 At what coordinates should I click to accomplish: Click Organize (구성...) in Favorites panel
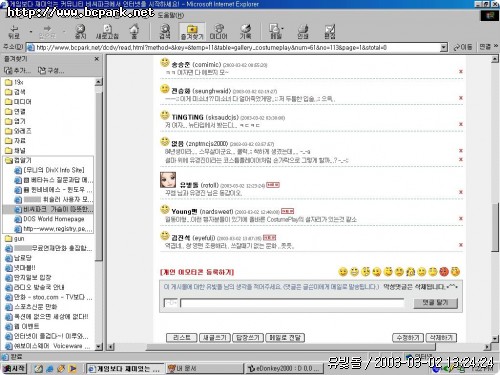pos(51,70)
